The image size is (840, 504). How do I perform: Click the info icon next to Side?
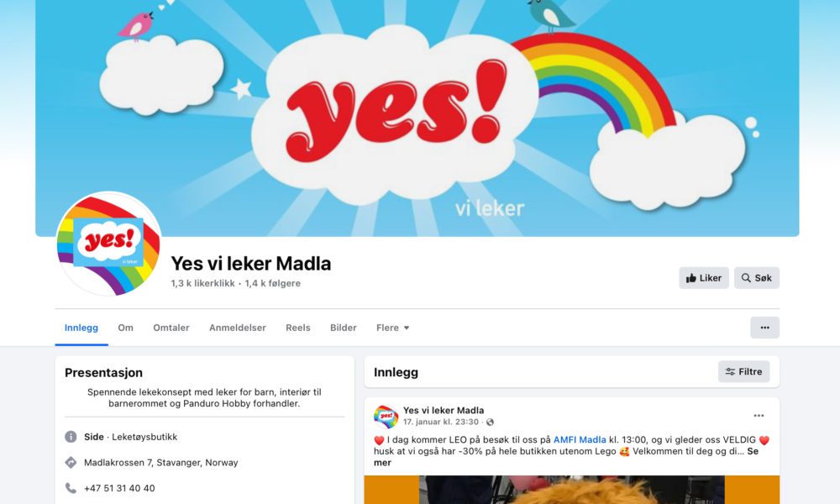click(x=71, y=437)
